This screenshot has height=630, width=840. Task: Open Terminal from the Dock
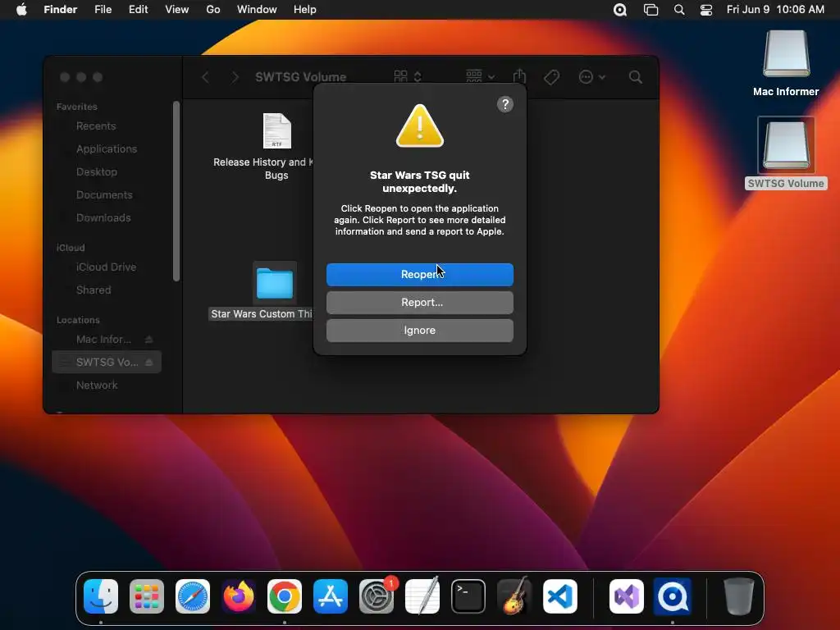(x=468, y=596)
